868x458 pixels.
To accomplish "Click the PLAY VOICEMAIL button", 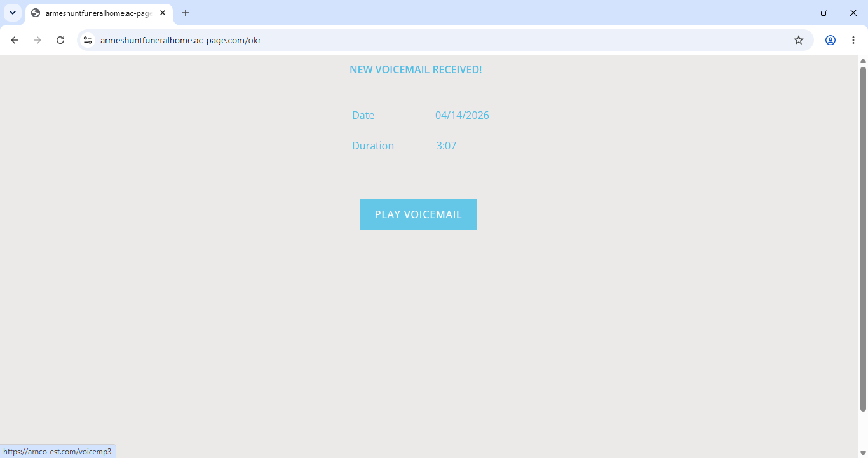I will point(418,214).
